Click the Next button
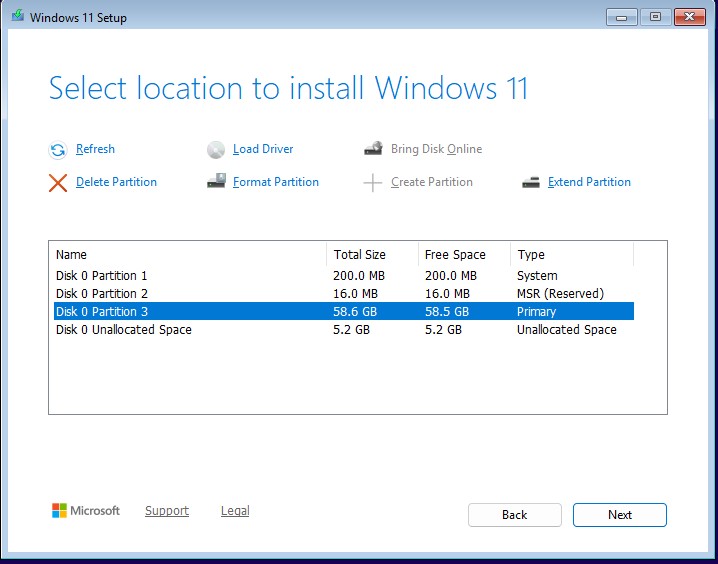 click(x=620, y=515)
